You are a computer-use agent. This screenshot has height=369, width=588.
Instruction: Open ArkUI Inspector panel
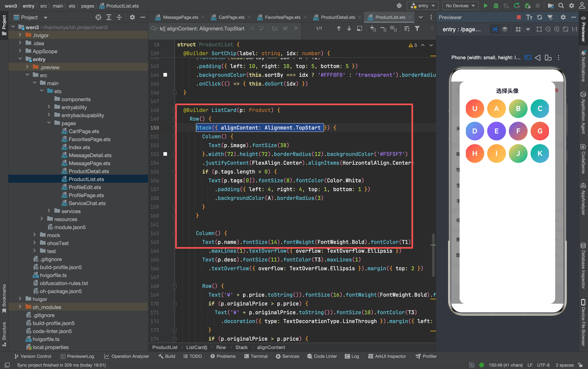387,356
